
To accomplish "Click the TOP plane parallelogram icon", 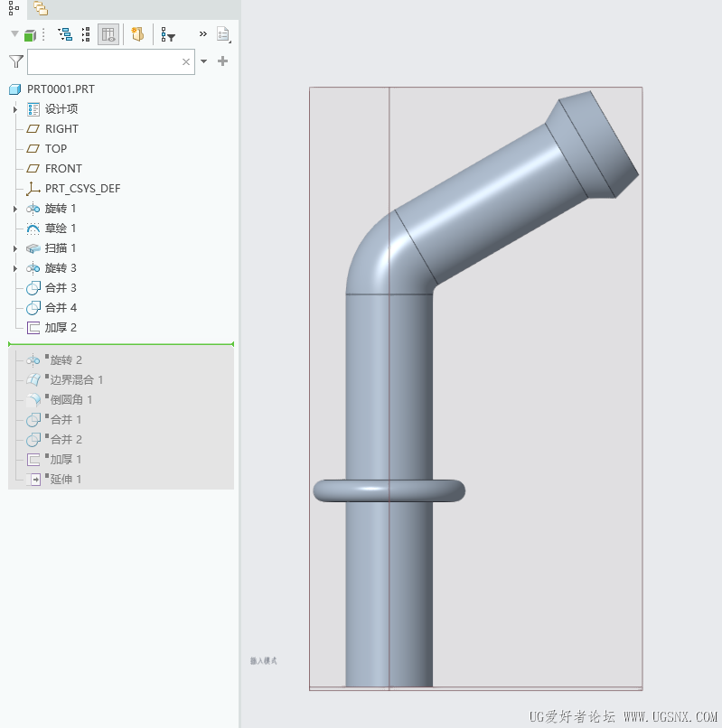I will [x=33, y=148].
